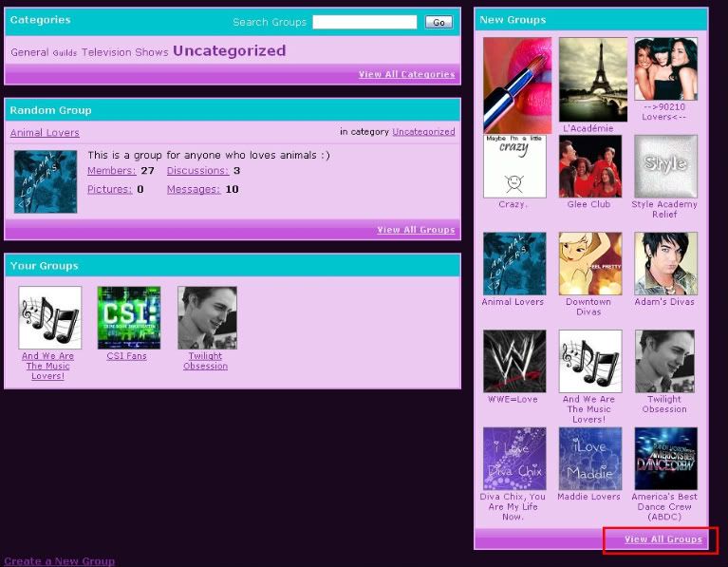Screen dimensions: 728x567
Task: Click the i Love Diva Chix thumbnail
Action: tap(514, 459)
